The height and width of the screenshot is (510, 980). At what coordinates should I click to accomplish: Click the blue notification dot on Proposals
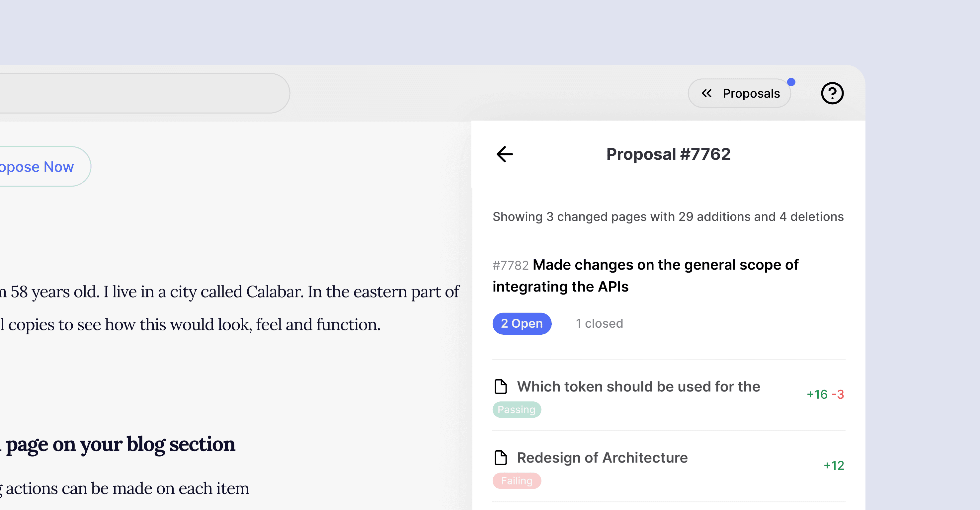[x=791, y=82]
